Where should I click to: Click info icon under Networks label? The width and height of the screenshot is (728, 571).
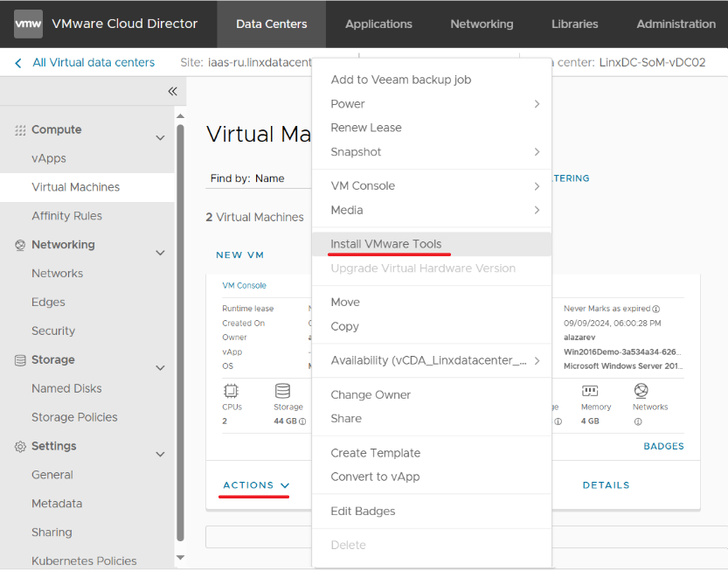click(x=638, y=421)
